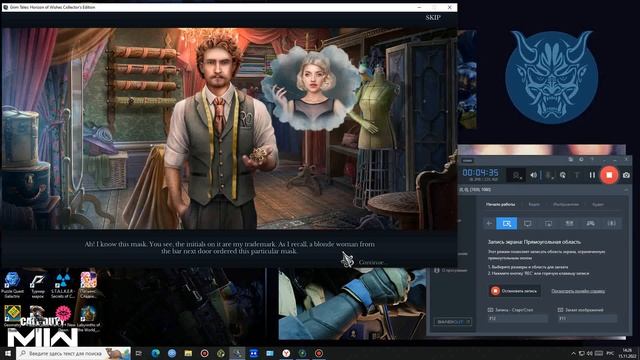This screenshot has height=360, width=640.
Task: Select game recording mode gamepad icon
Action: coord(590,223)
